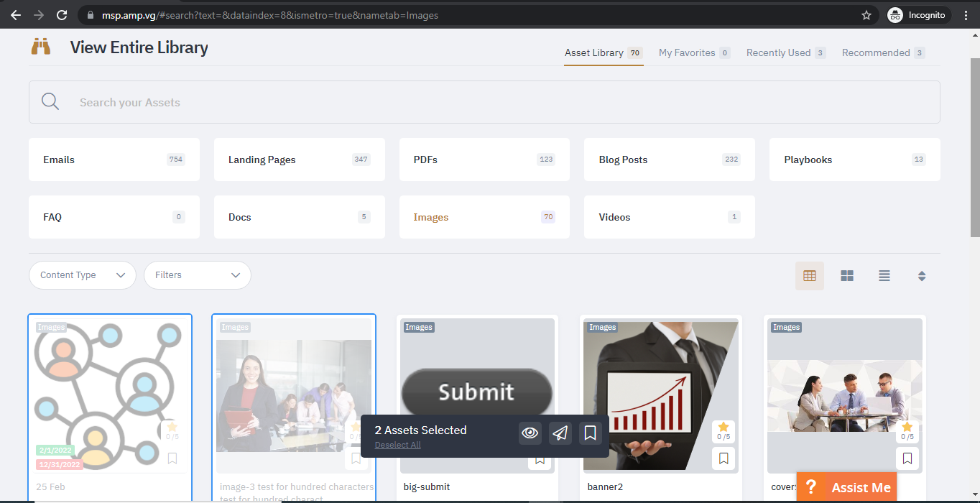Bookmark the meeting image card on the far right

point(907,458)
